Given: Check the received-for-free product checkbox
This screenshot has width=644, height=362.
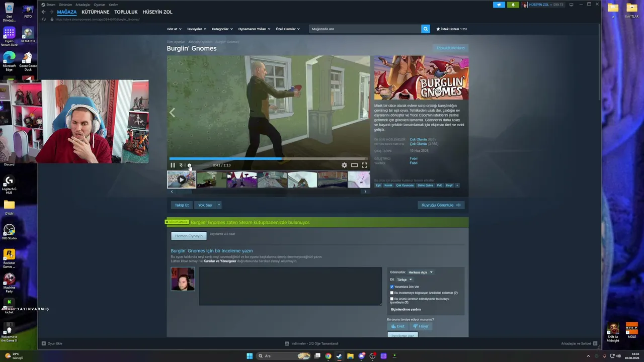Looking at the screenshot, I should [392, 299].
